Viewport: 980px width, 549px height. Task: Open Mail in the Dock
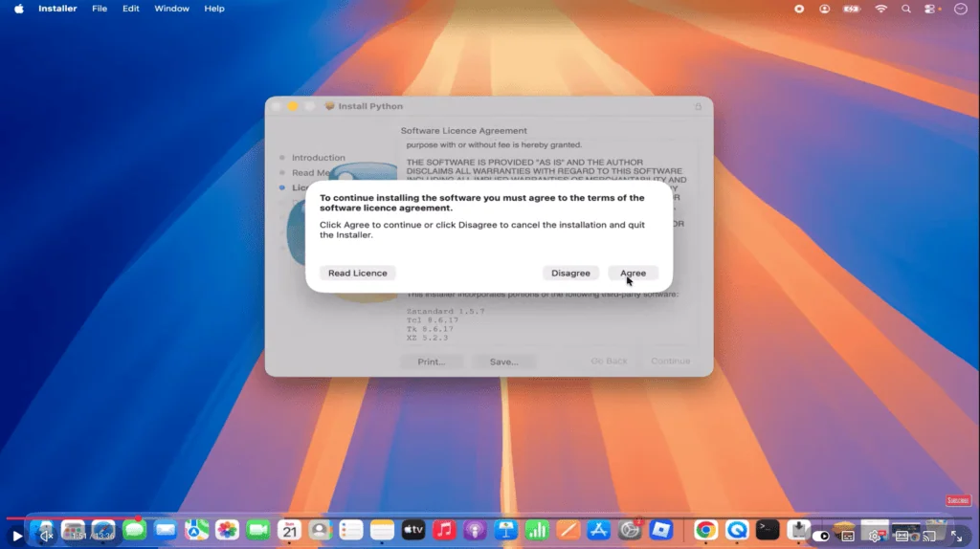(x=165, y=530)
